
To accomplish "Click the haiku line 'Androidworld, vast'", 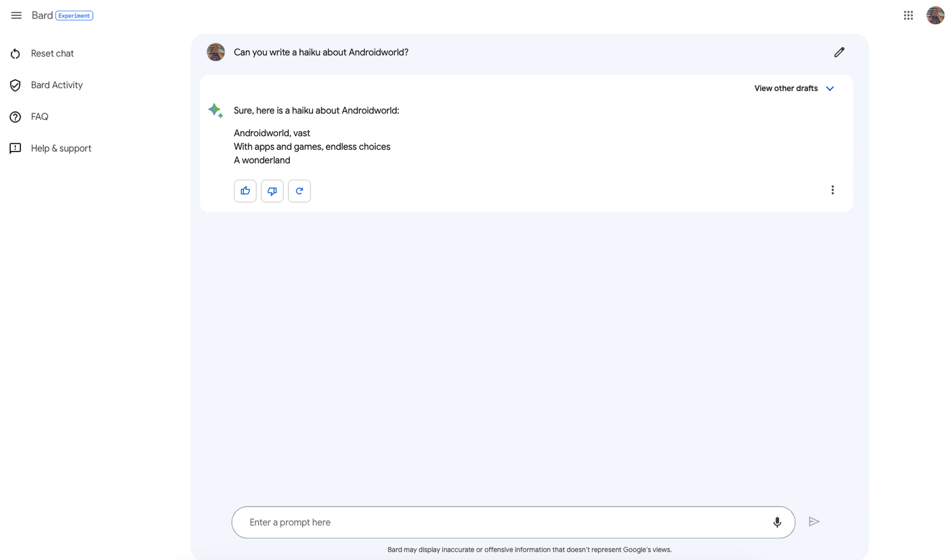I will click(x=272, y=133).
